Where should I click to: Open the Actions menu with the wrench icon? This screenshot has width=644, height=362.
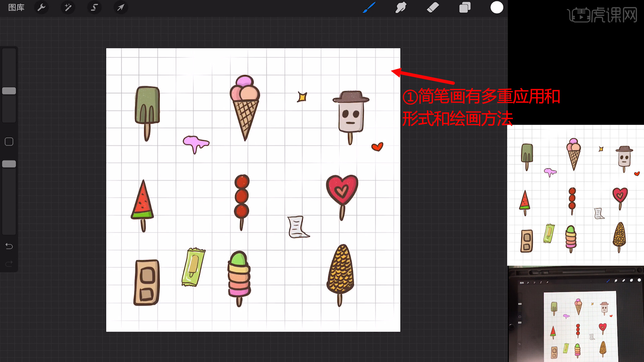click(41, 7)
